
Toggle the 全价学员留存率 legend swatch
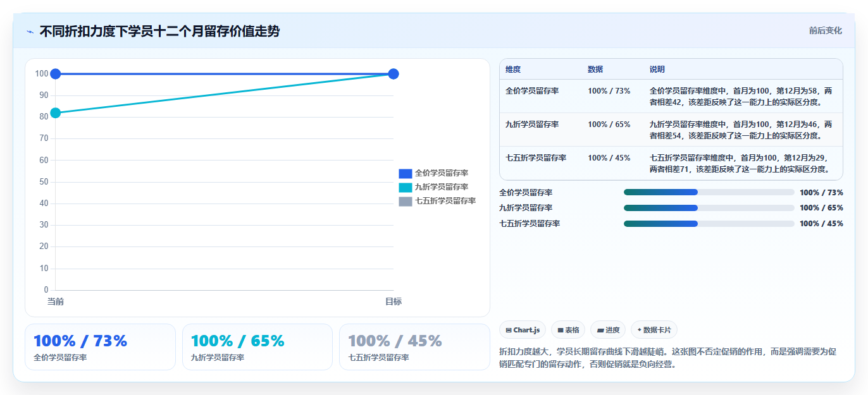coord(406,173)
